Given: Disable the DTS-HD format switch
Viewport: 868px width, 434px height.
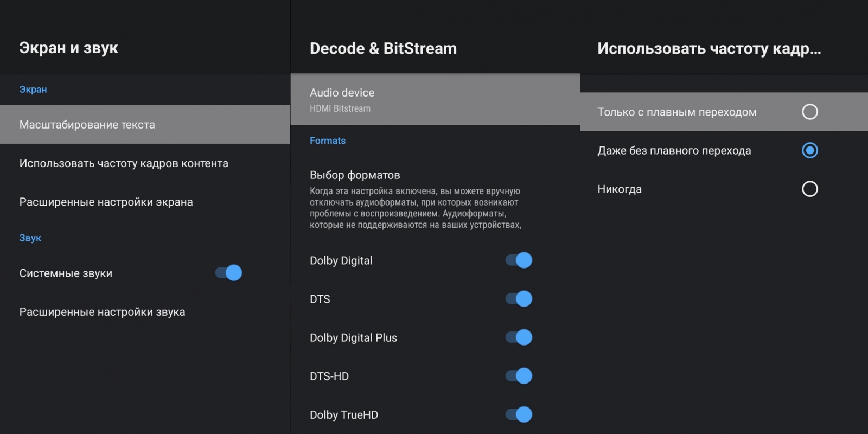Looking at the screenshot, I should pyautogui.click(x=519, y=376).
